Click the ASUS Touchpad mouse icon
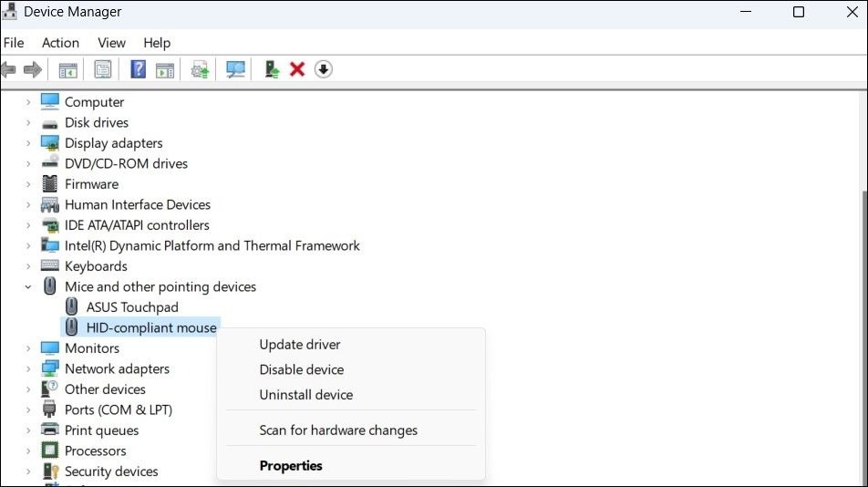868x487 pixels. (x=71, y=306)
